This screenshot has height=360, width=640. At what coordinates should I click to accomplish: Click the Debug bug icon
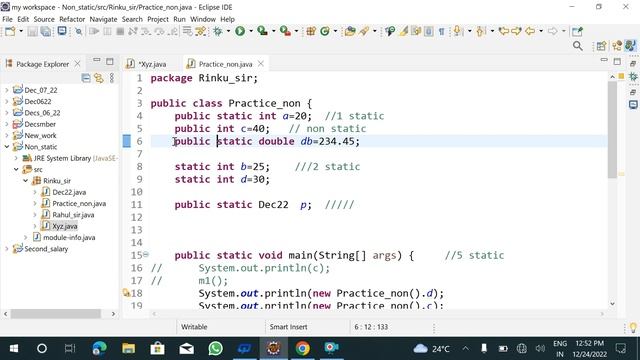click(218, 31)
